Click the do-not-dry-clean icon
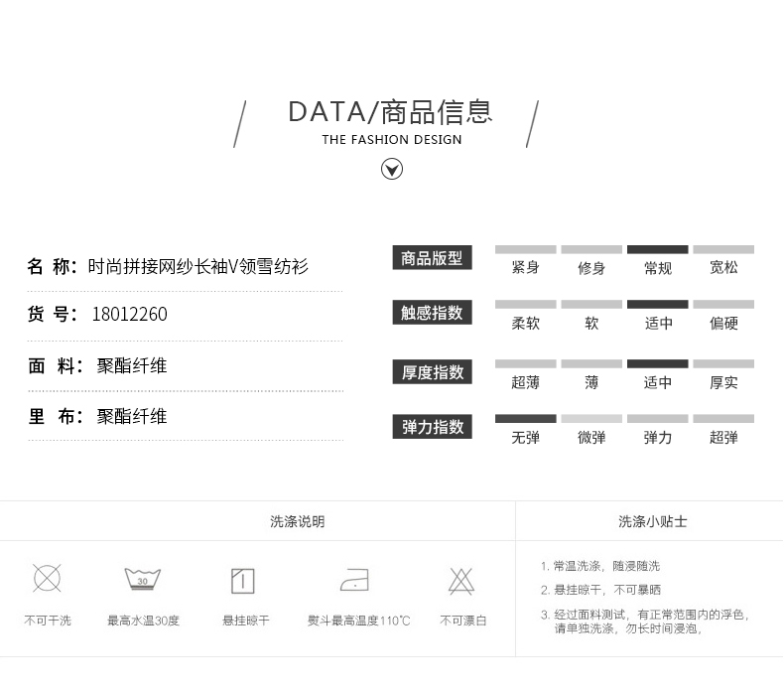Screen dimensions: 784x692 tap(47, 578)
